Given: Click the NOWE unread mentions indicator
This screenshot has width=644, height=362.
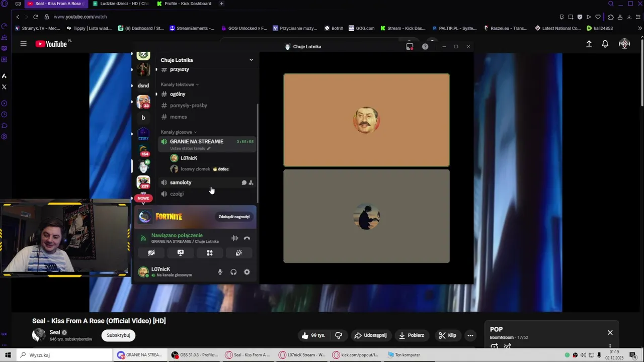Looking at the screenshot, I should click(143, 198).
